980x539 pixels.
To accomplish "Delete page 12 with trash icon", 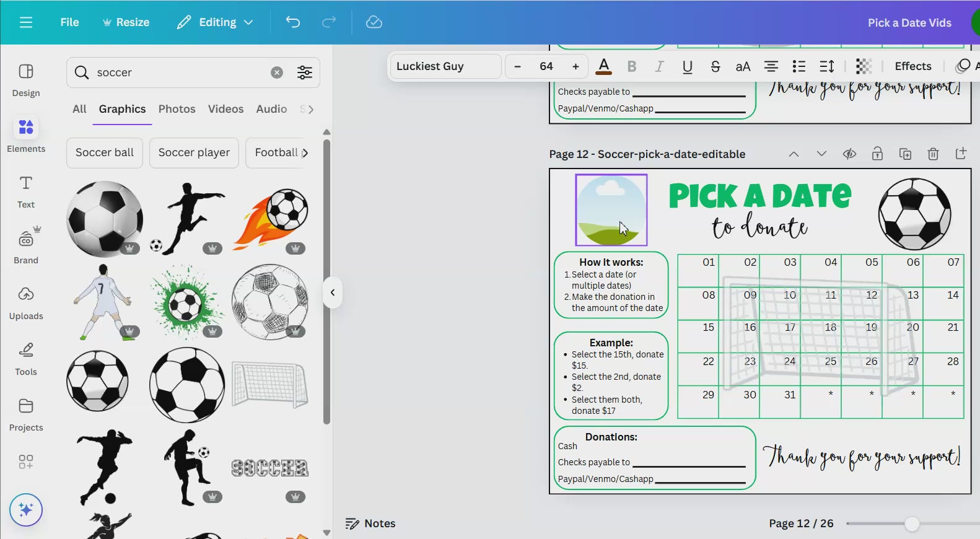I will point(933,154).
